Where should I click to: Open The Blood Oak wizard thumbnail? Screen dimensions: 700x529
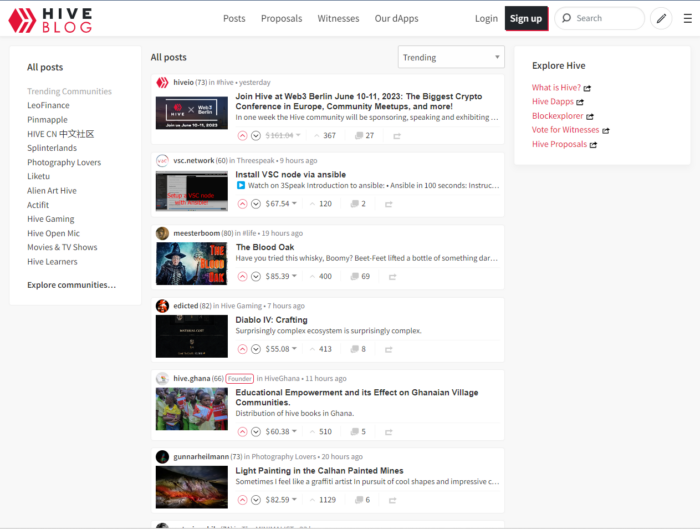point(192,263)
